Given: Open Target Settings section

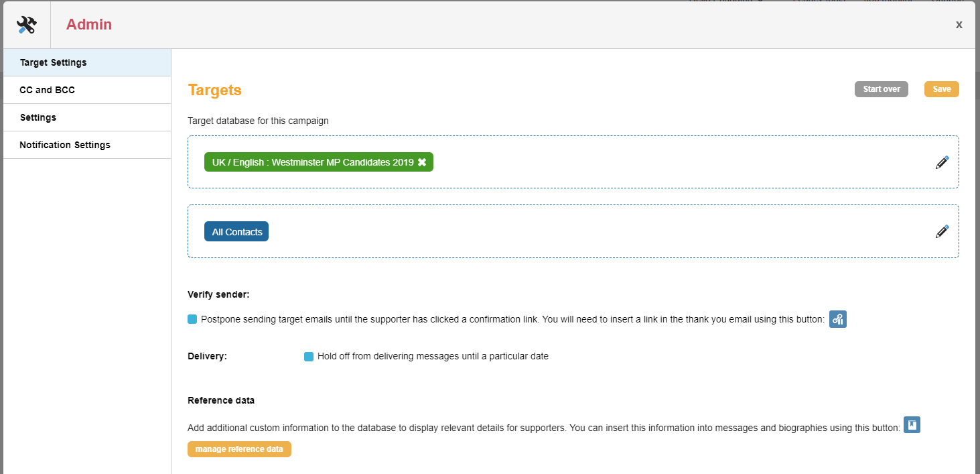Looking at the screenshot, I should pos(53,62).
